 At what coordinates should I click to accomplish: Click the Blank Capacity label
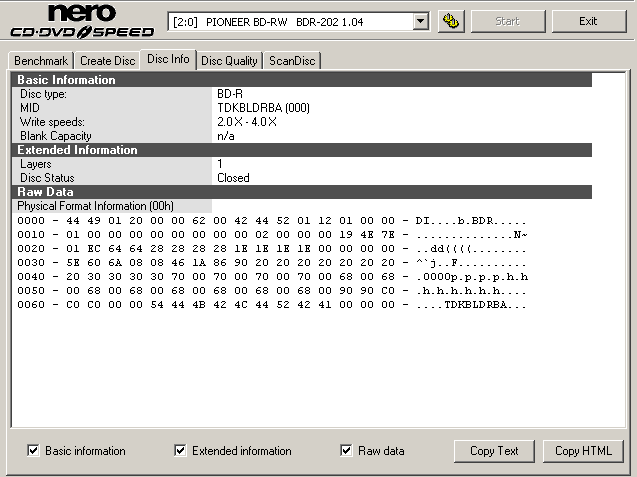[x=56, y=136]
